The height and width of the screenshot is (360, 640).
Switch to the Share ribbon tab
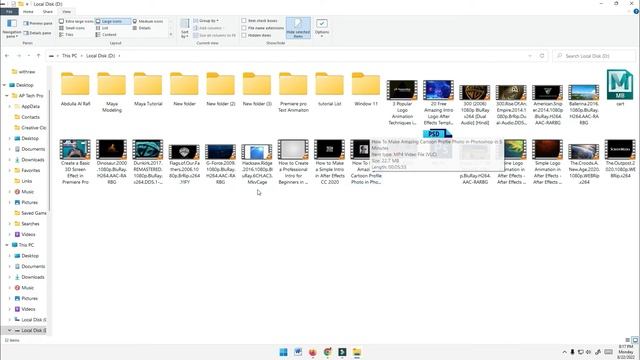point(48,12)
